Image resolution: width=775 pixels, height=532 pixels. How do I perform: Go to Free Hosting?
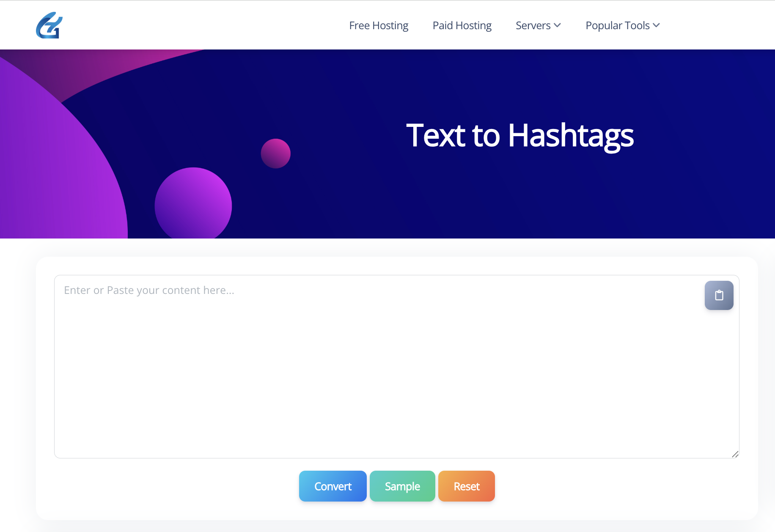coord(379,25)
